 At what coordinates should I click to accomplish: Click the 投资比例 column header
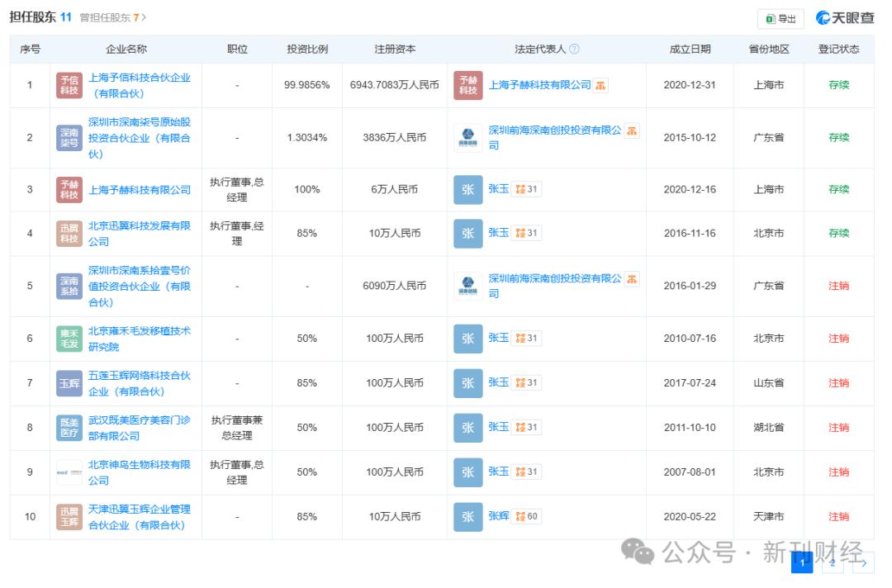pos(307,50)
